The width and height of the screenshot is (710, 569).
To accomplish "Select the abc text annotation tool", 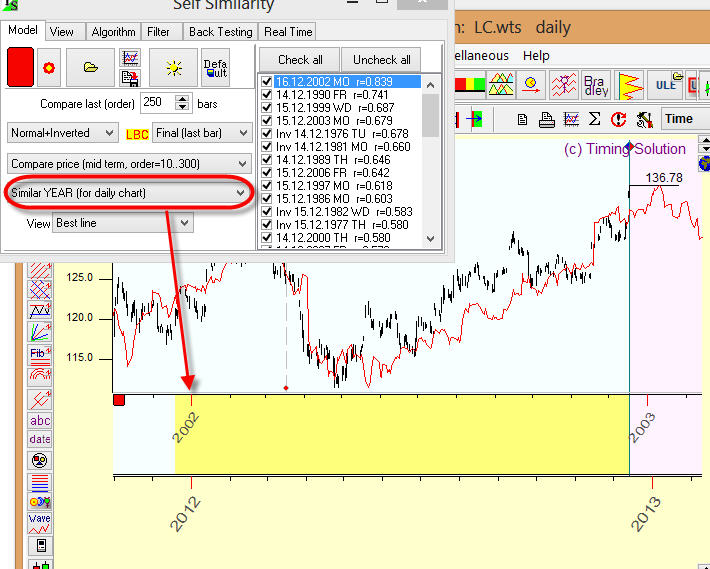I will pyautogui.click(x=40, y=421).
